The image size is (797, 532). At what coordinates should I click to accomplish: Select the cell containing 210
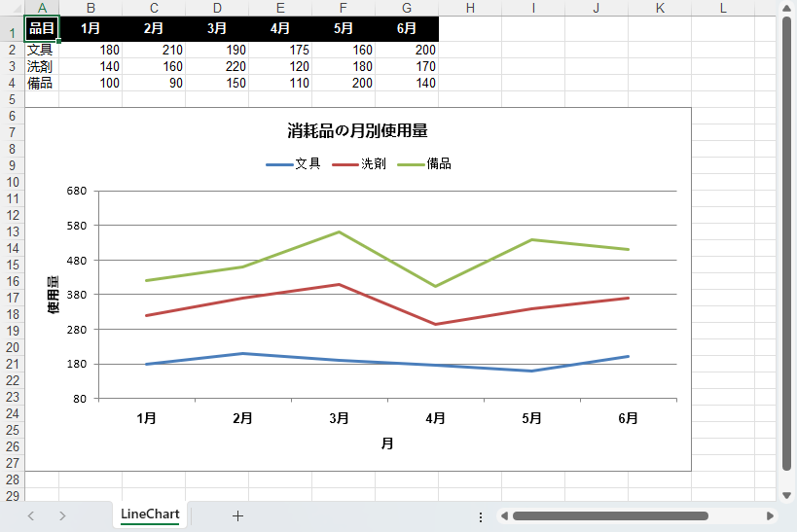click(154, 50)
